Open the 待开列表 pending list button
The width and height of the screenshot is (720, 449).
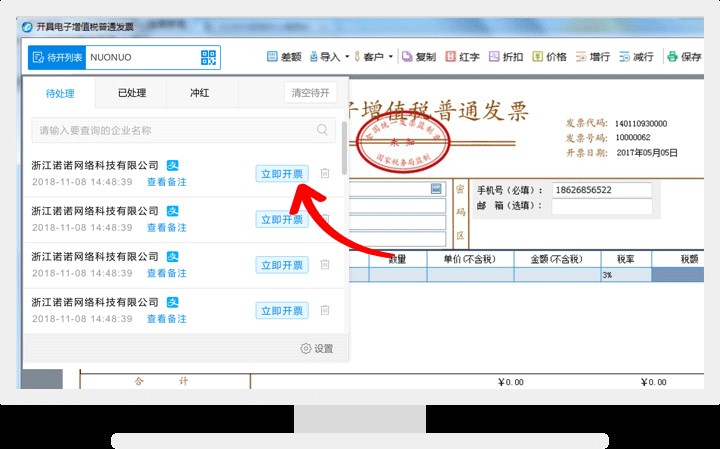click(x=57, y=57)
